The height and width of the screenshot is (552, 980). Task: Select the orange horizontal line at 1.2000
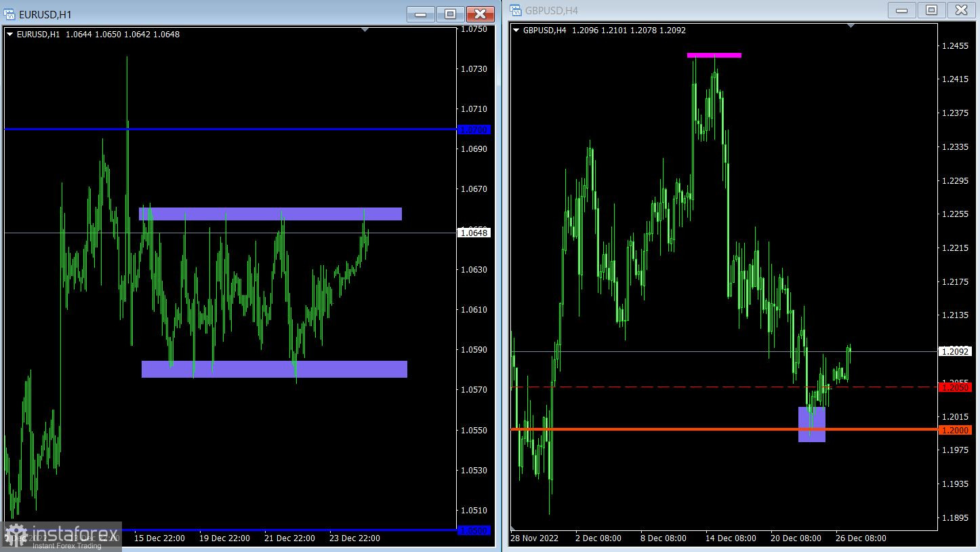click(724, 429)
